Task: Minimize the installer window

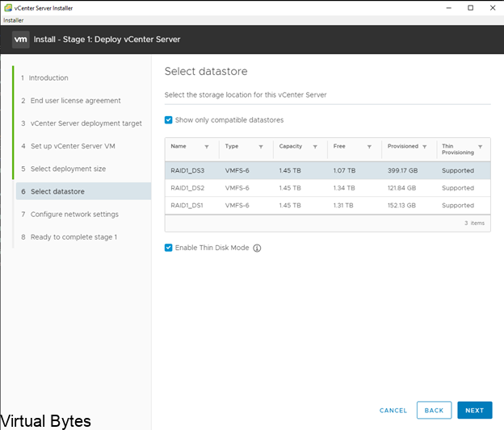Action: pos(449,8)
